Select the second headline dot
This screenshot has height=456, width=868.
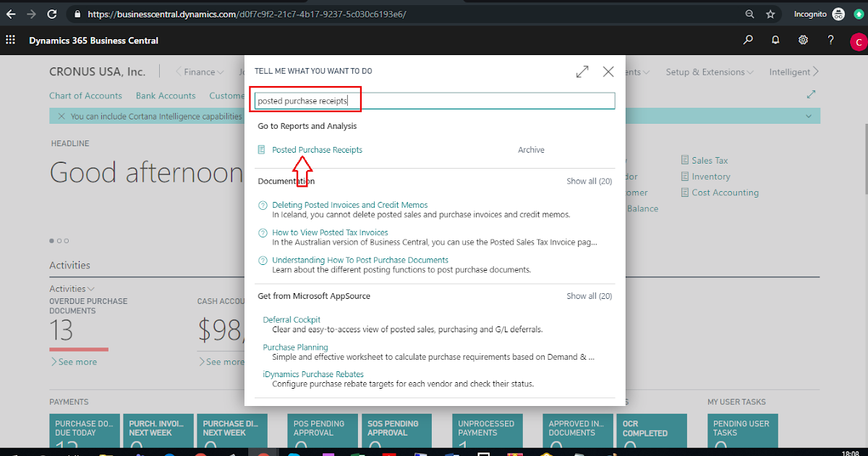click(x=59, y=240)
